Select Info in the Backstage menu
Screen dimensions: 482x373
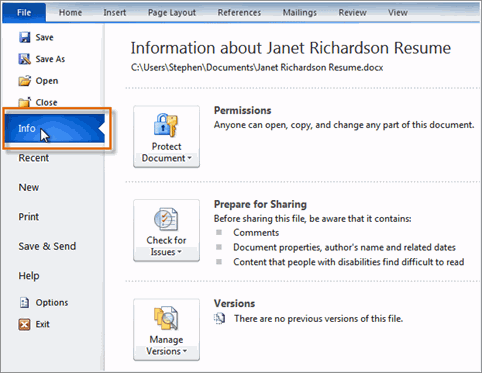55,128
